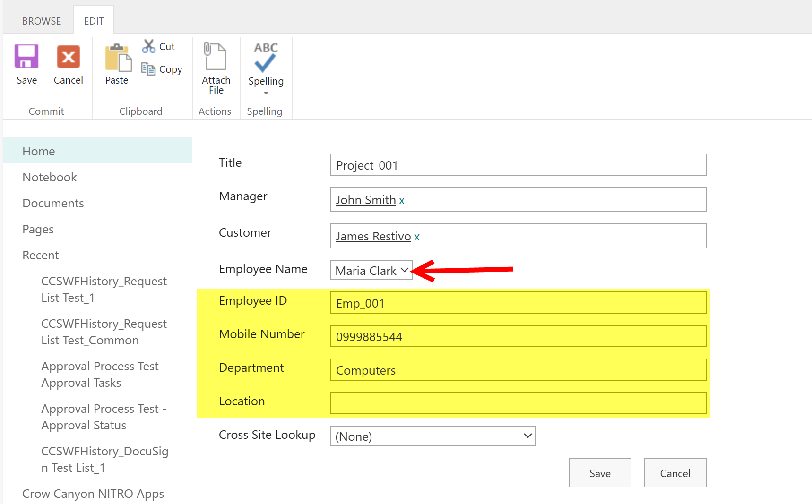Open Approval Process Test - Approval Tasks

pyautogui.click(x=104, y=375)
